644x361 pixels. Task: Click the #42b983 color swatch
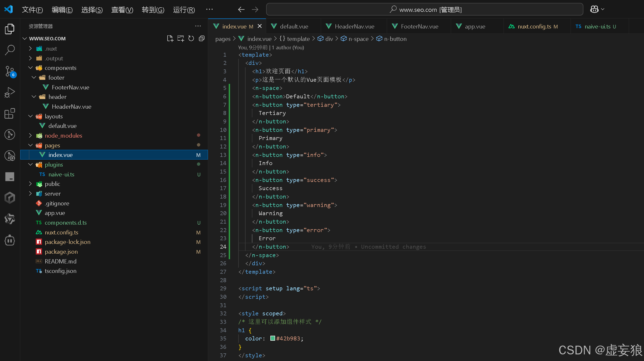click(x=272, y=338)
